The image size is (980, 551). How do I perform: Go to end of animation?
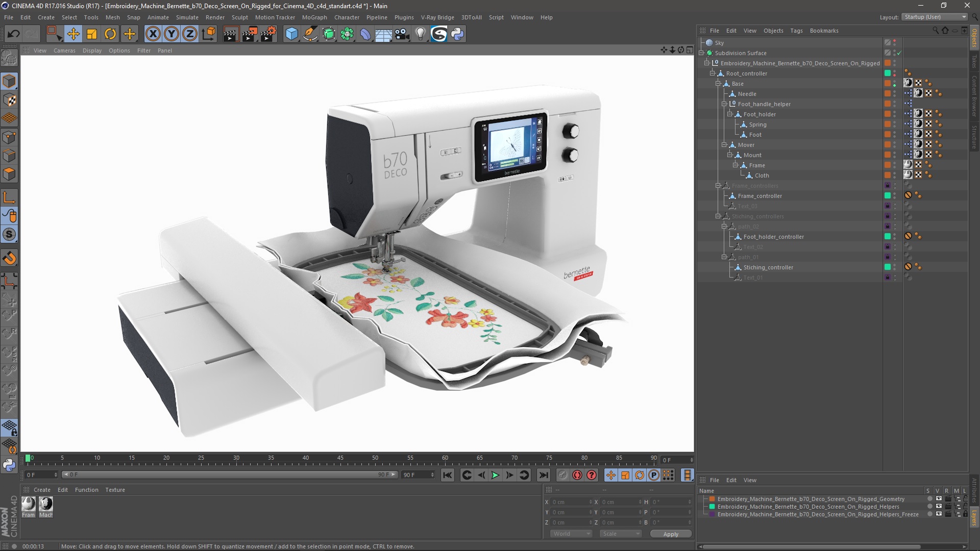[544, 475]
